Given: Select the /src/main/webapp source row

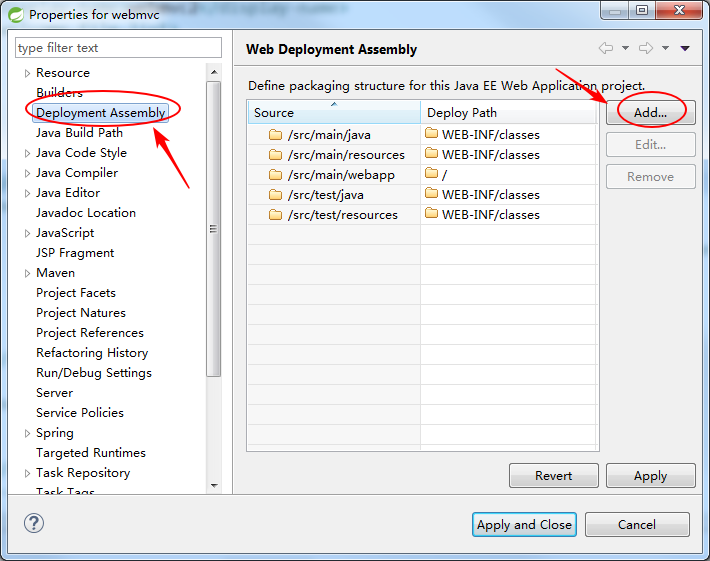Looking at the screenshot, I should [x=334, y=175].
